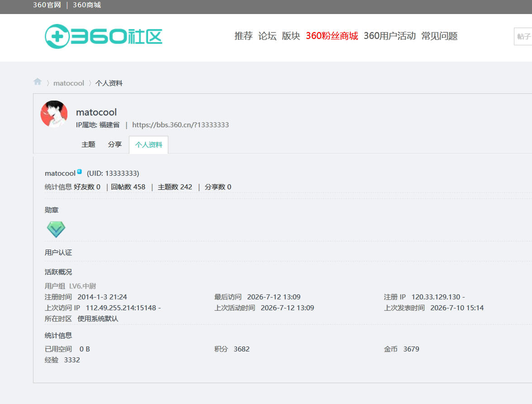Open the https://bbs.360.cn/?13333333 profile URL
The image size is (532, 404).
(180, 125)
